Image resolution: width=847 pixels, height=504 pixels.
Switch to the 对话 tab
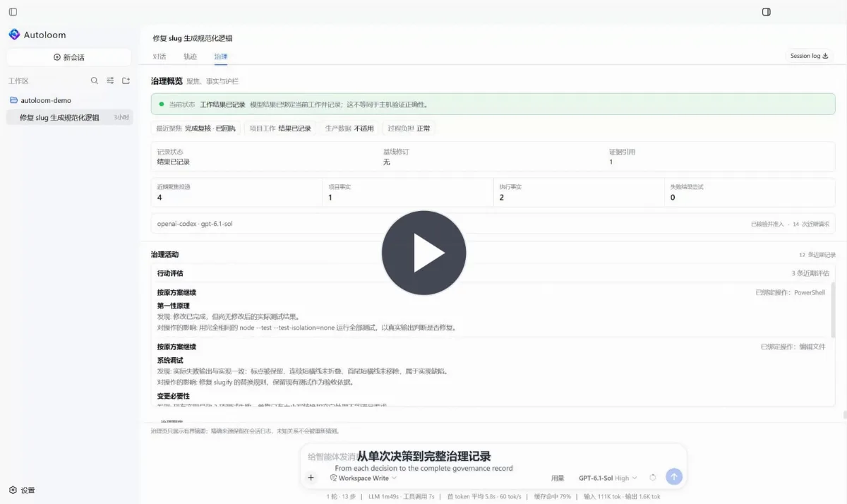tap(160, 56)
